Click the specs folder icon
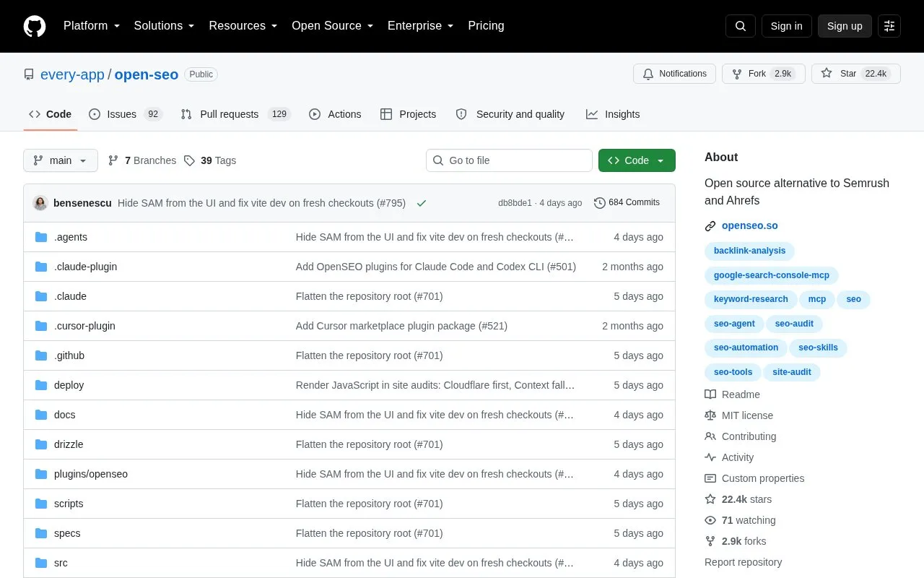924x578 pixels. click(41, 533)
